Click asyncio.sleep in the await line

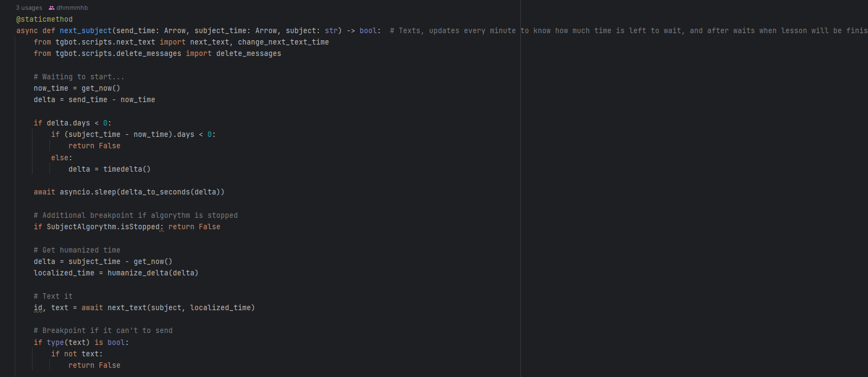pos(88,192)
